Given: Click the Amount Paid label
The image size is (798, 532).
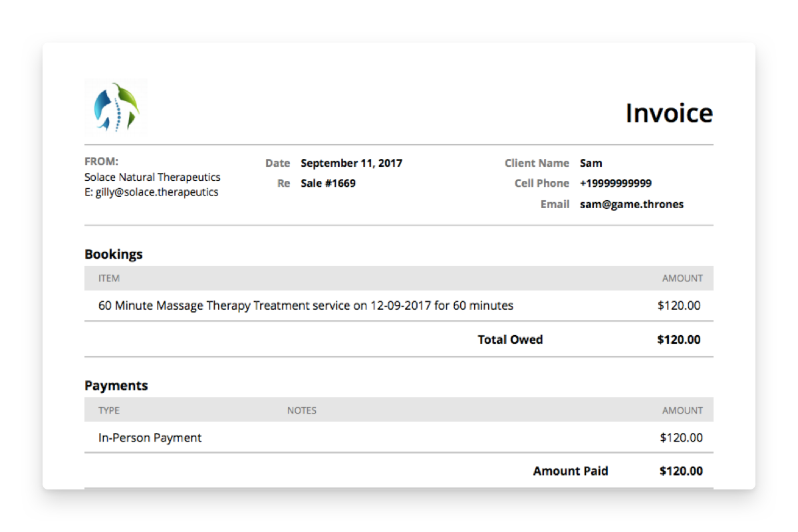Looking at the screenshot, I should [x=570, y=471].
